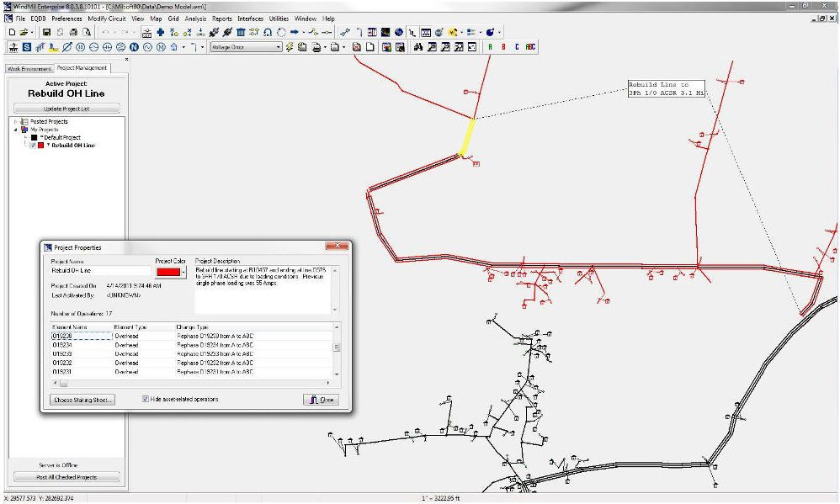Switch to Project Management tab
Viewport: 840px width, 504px height.
tap(82, 68)
